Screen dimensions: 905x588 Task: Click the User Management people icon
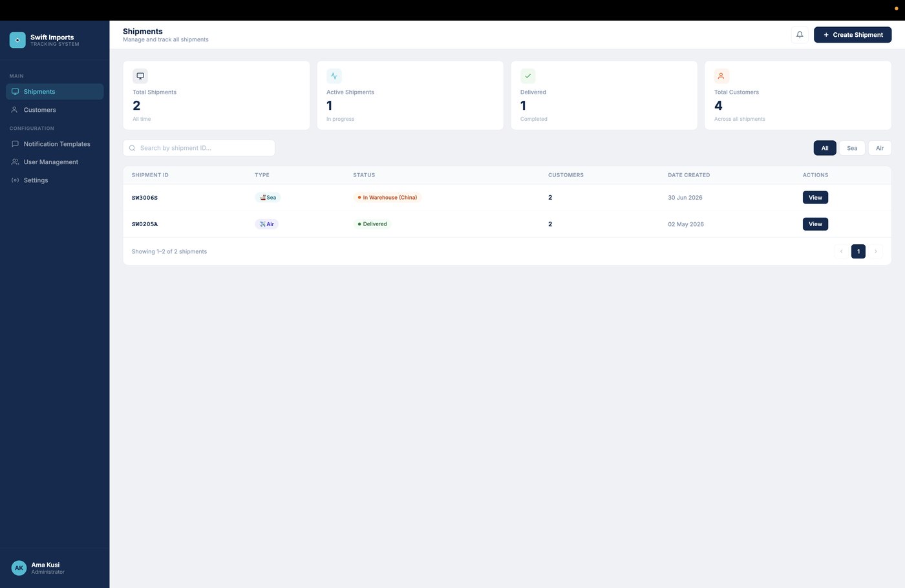point(15,162)
